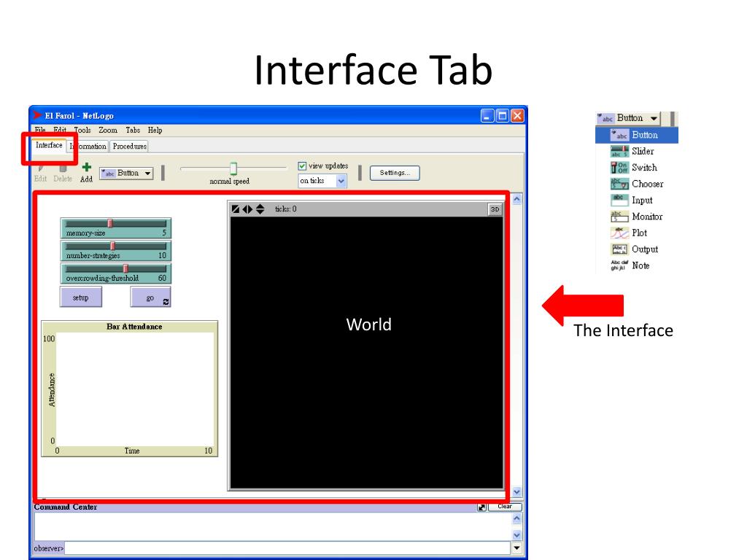
Task: Click the Settings... button
Action: (x=395, y=173)
